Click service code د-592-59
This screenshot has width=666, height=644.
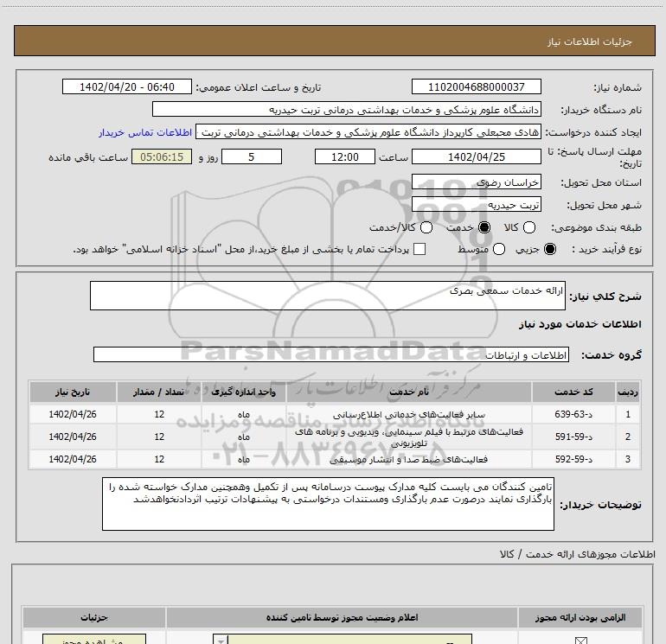pos(573,459)
